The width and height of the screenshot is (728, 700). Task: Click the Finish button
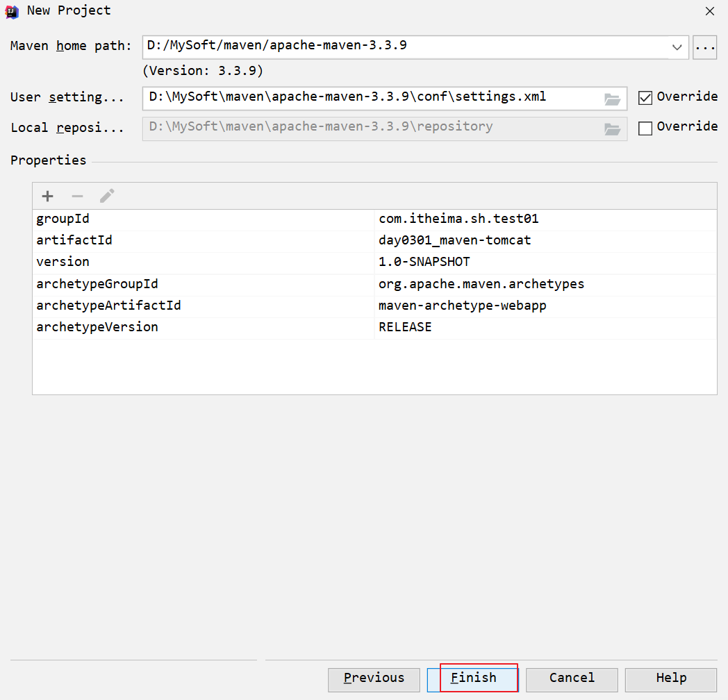(473, 678)
